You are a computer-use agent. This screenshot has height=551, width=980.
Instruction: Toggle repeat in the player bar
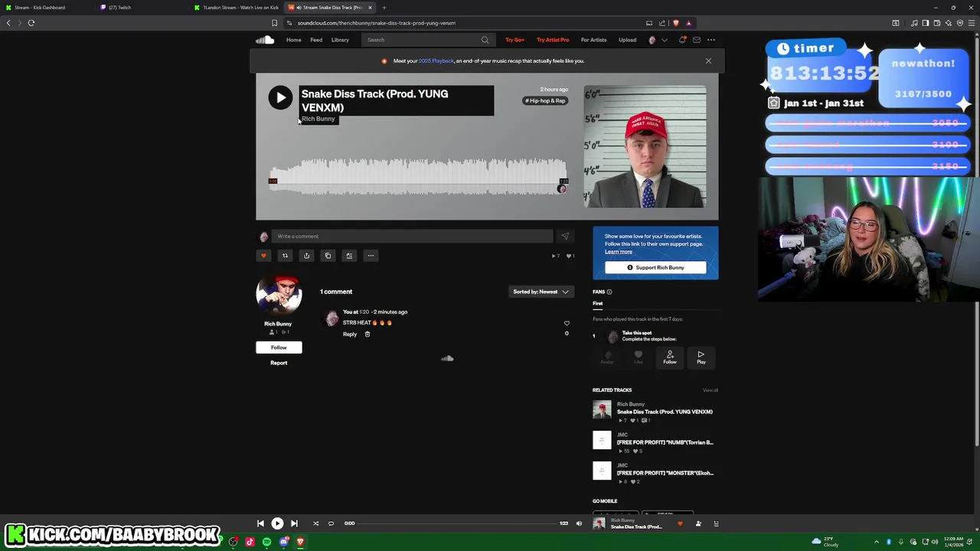331,523
